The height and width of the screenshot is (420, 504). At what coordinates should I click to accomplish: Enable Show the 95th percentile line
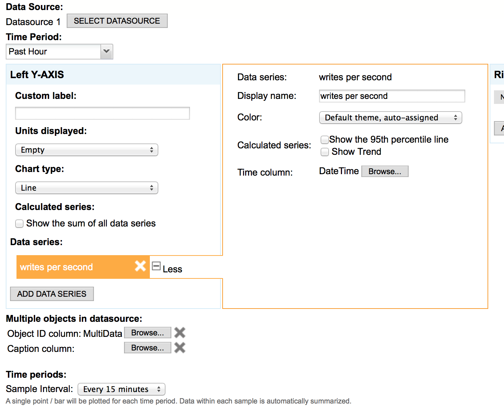(325, 140)
